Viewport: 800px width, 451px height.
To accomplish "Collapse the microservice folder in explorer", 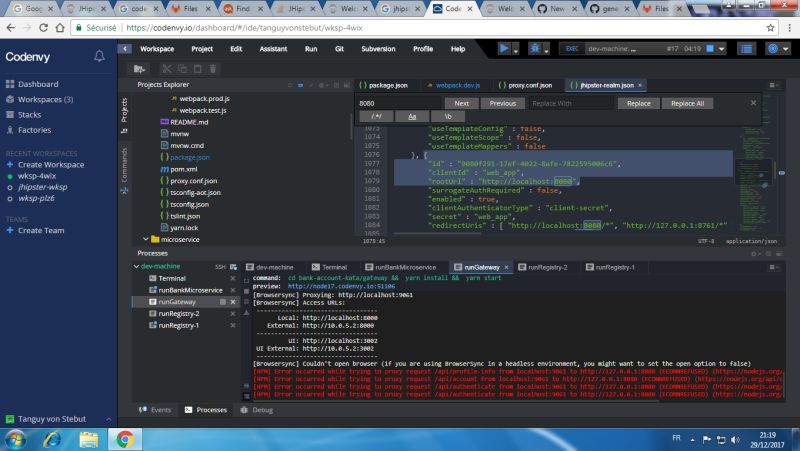I will (x=145, y=239).
